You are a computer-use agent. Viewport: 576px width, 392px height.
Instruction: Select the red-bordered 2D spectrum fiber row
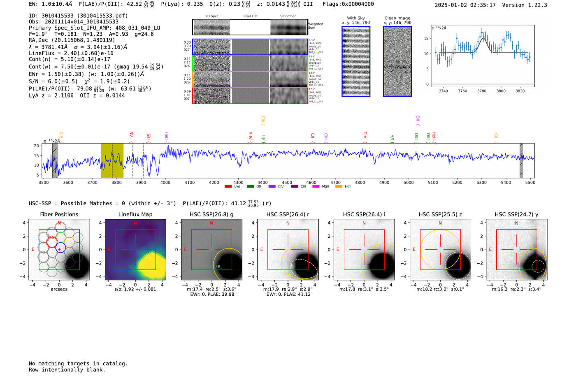point(250,95)
